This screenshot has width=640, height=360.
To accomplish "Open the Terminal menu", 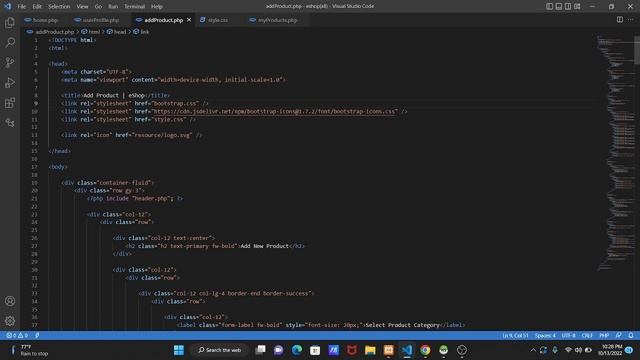I will pyautogui.click(x=134, y=7).
